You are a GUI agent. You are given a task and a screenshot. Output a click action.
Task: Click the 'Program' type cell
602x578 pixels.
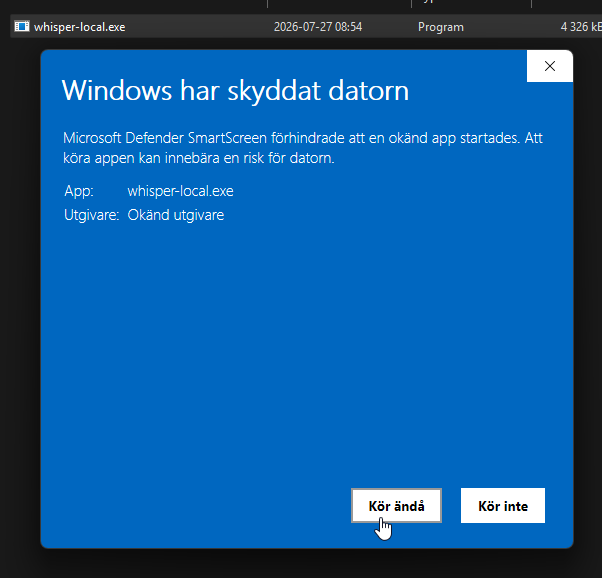pos(441,27)
